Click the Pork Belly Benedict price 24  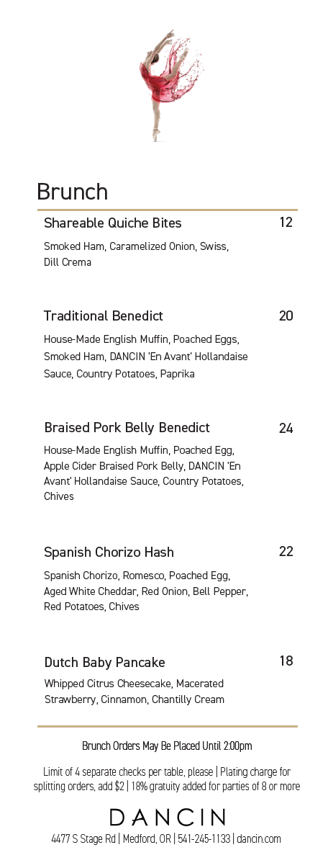point(286,429)
